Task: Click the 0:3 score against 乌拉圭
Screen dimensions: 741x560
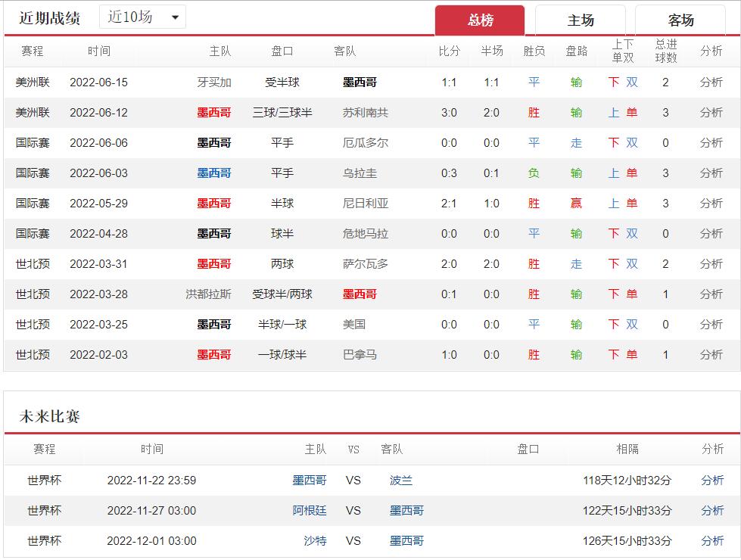Action: (449, 173)
